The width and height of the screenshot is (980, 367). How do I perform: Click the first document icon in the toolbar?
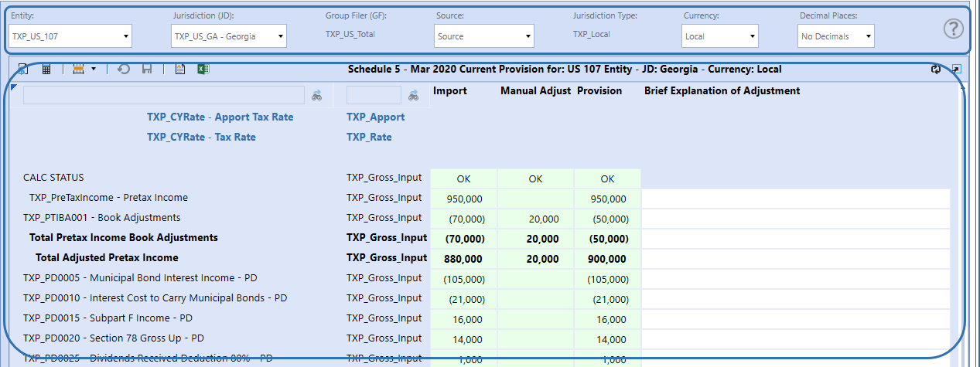click(x=23, y=70)
